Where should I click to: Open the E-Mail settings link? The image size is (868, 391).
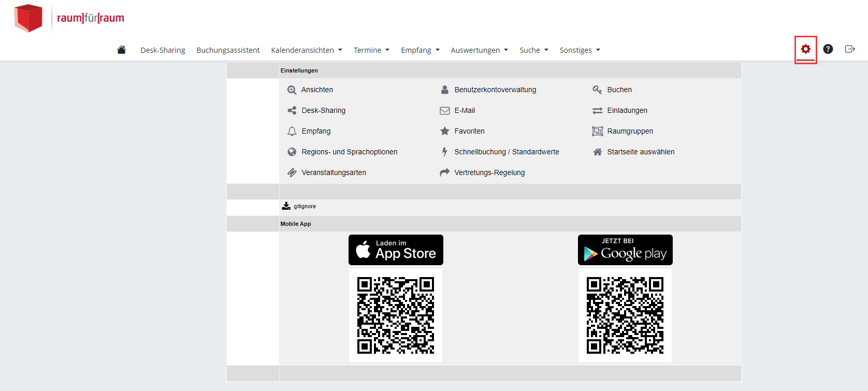465,110
